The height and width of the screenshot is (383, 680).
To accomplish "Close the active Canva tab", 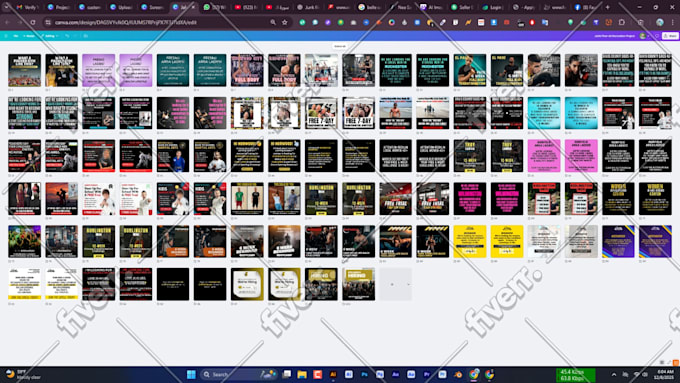I will (193, 7).
